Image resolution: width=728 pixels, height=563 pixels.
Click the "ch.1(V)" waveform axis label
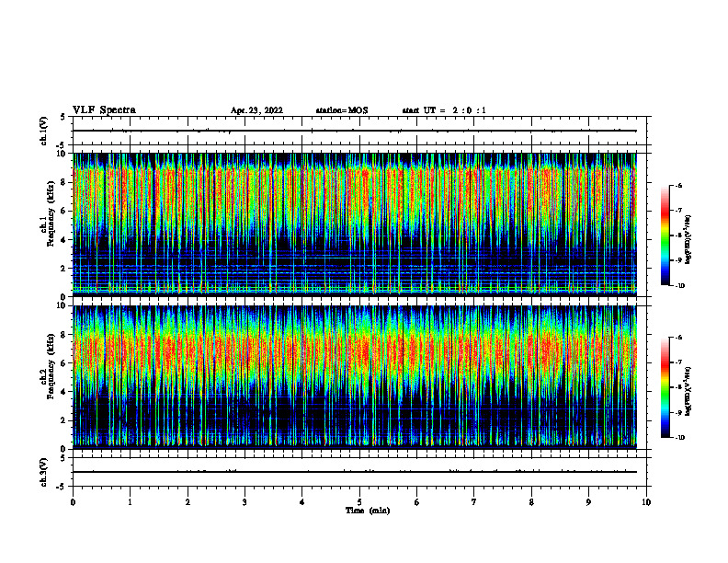[43, 131]
